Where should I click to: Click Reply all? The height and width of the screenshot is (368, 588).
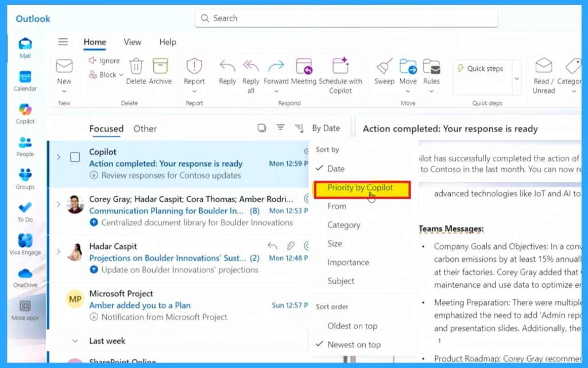tap(251, 76)
